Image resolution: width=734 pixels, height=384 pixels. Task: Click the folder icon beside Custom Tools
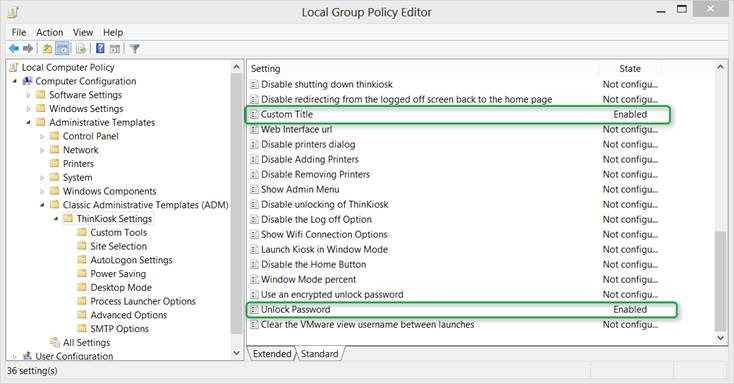tap(82, 232)
